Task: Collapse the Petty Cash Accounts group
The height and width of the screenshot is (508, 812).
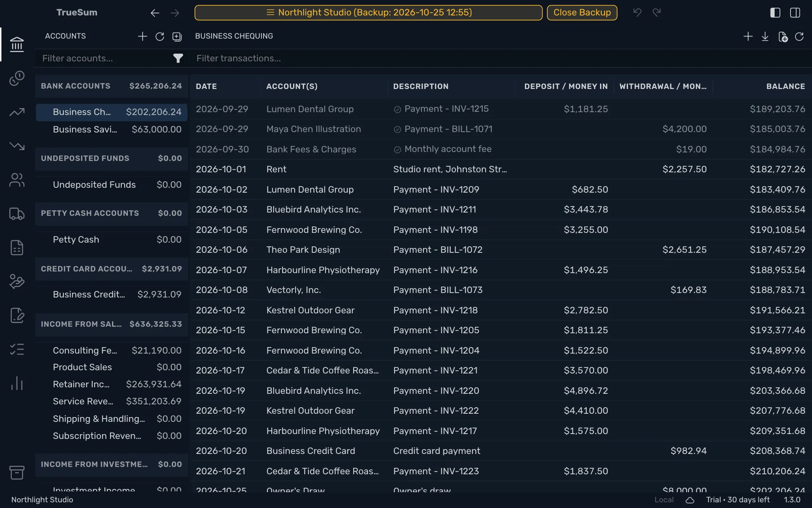Action: [111, 213]
